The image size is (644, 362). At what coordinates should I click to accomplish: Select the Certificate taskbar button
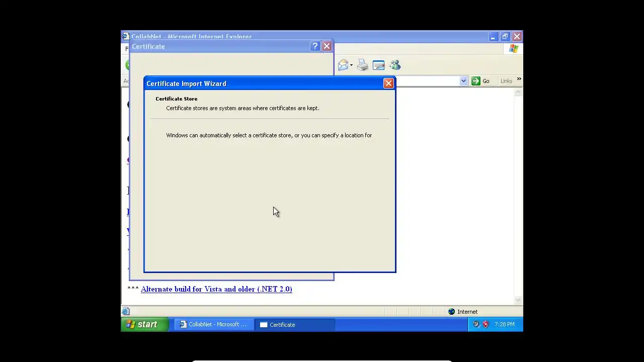click(x=294, y=325)
